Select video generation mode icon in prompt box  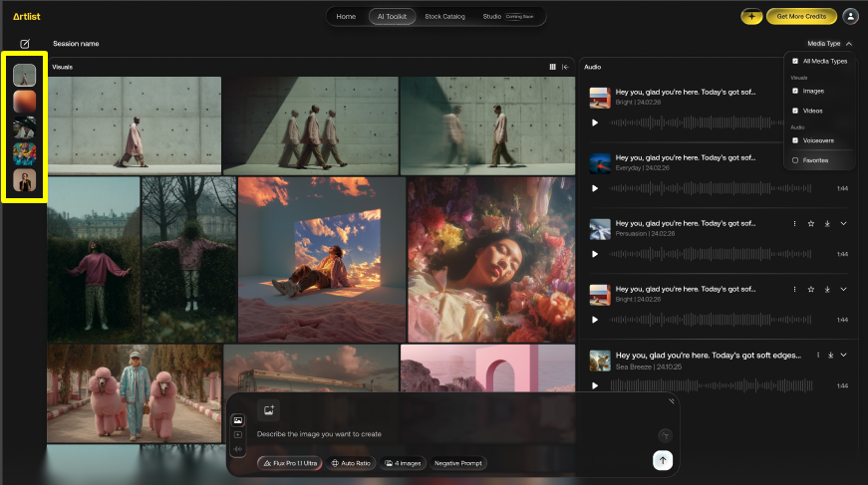tap(237, 435)
